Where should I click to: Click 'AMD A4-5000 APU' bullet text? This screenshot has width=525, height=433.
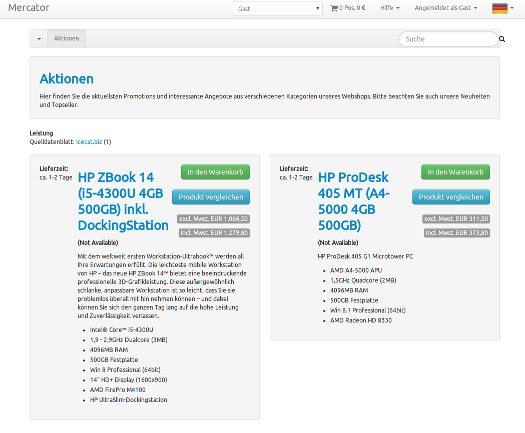tap(356, 270)
